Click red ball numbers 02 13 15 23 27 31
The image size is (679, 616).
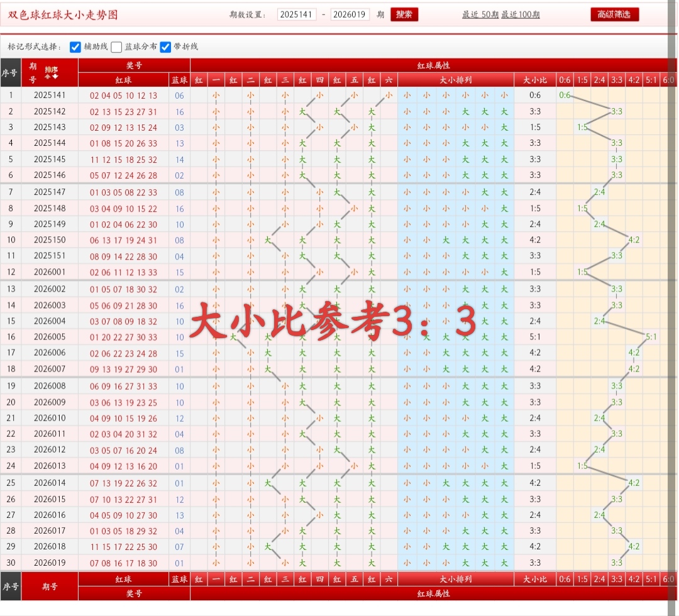pos(123,112)
